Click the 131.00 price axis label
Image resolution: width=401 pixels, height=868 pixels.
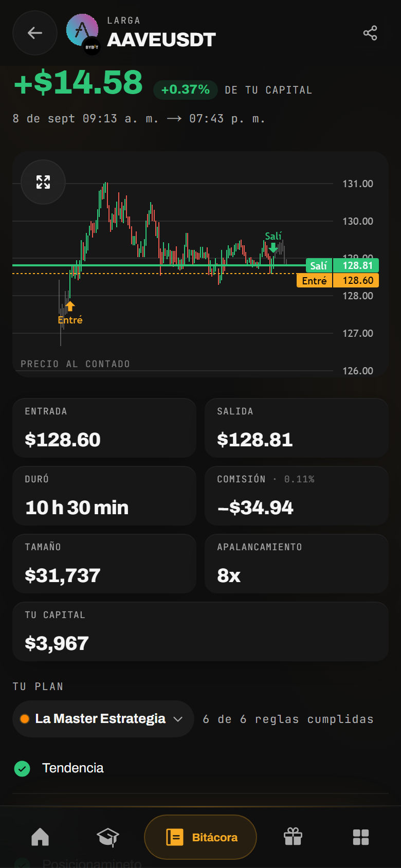pos(358,184)
